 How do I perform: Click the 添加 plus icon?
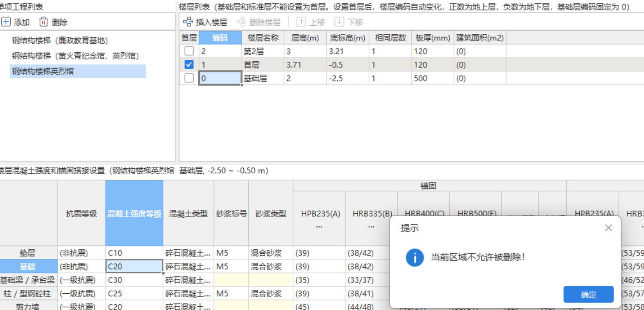tap(6, 22)
